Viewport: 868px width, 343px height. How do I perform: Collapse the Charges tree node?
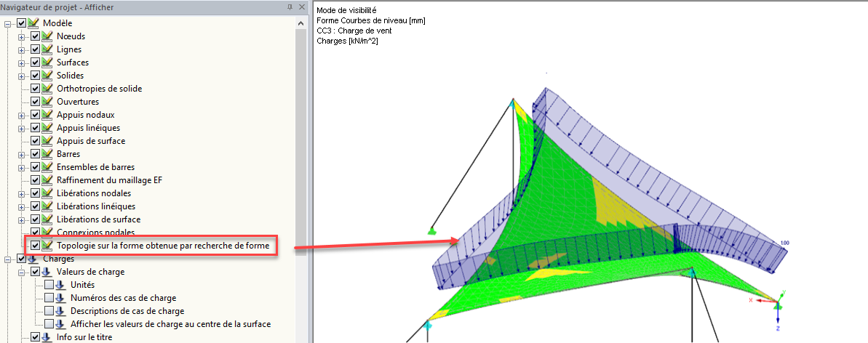pyautogui.click(x=8, y=259)
